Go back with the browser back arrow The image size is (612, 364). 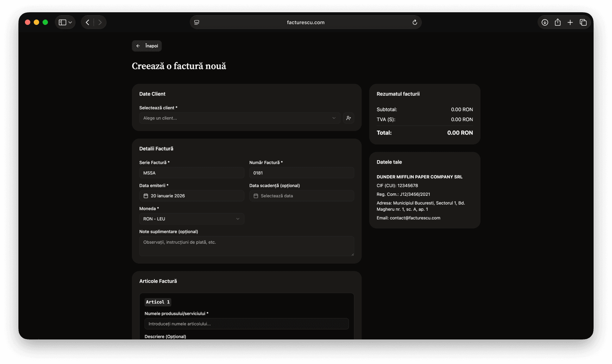coord(87,22)
